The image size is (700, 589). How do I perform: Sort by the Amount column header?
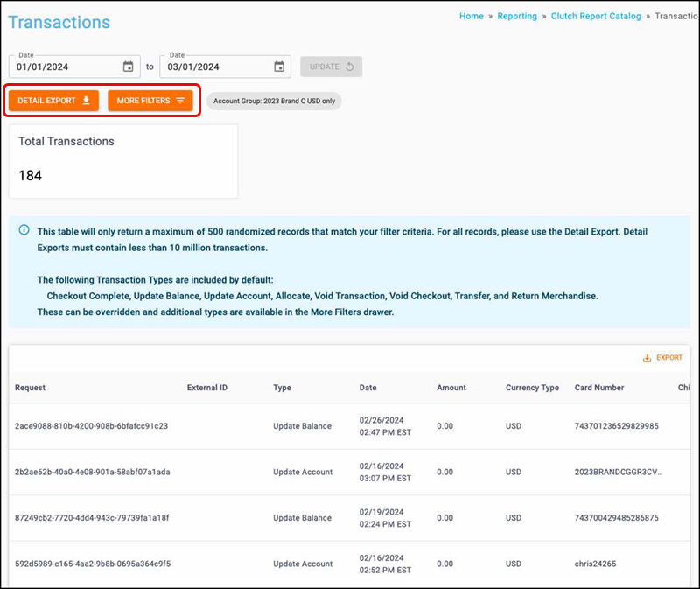click(x=451, y=388)
